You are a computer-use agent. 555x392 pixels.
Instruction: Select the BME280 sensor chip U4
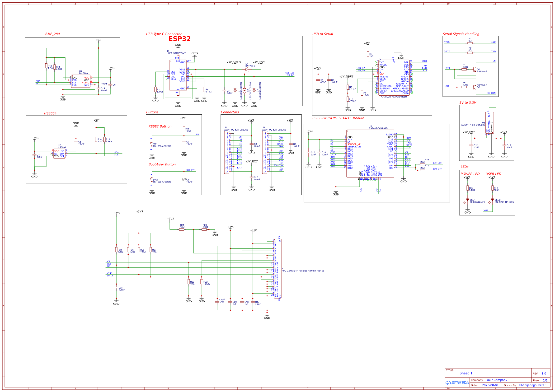[80, 81]
